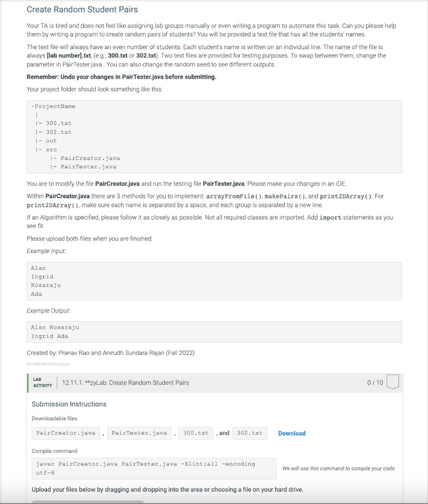Click the bookmark icon beside the lab score
428x504 pixels.
pyautogui.click(x=392, y=382)
